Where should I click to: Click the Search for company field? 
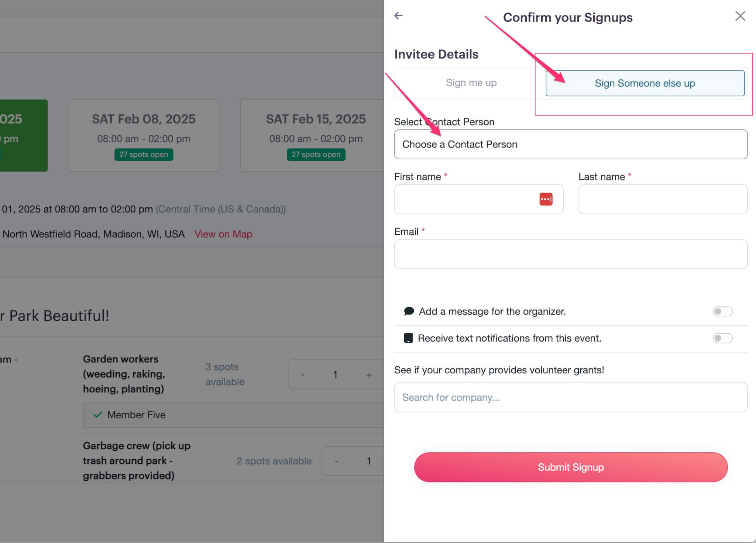[571, 397]
